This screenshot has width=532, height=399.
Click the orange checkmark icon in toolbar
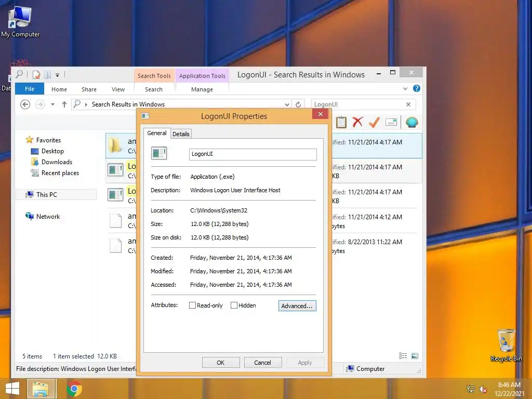(x=374, y=122)
